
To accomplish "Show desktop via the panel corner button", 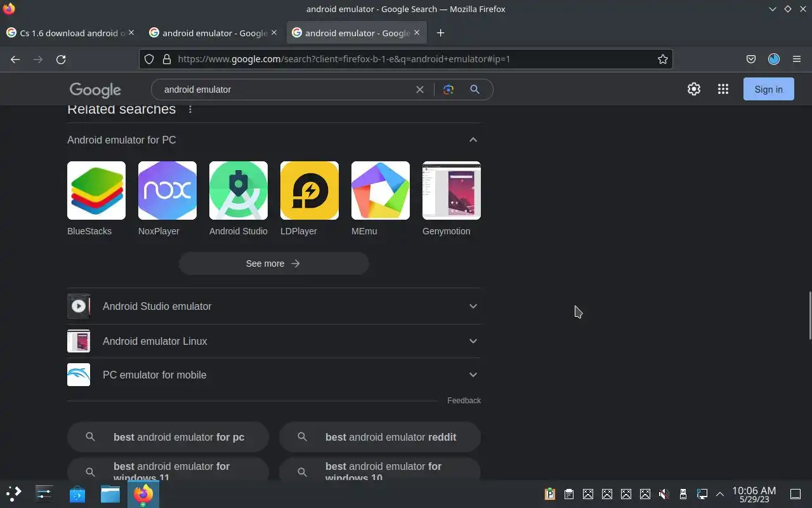I will (796, 494).
